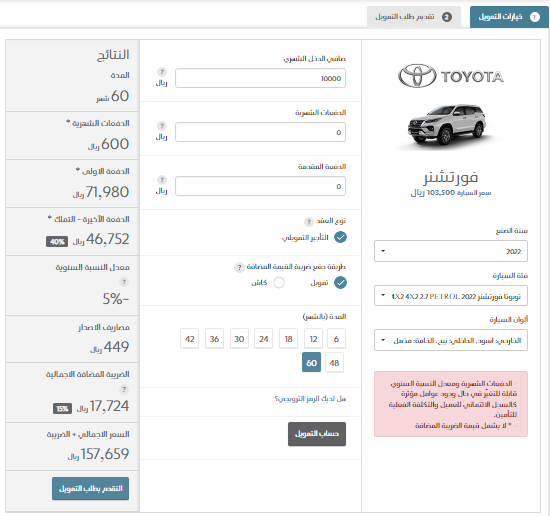Focus the down payment input field
The width and height of the screenshot is (550, 516).
click(260, 186)
